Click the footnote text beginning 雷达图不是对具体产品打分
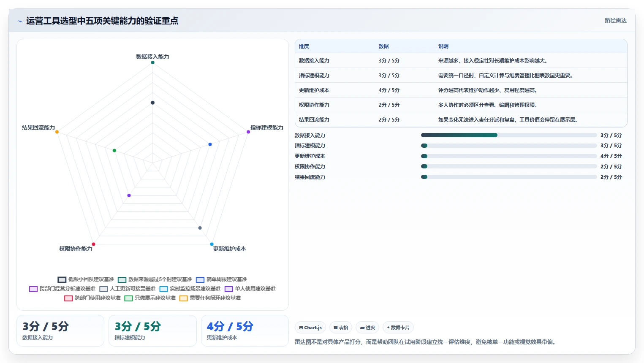The width and height of the screenshot is (644, 363). point(426,342)
